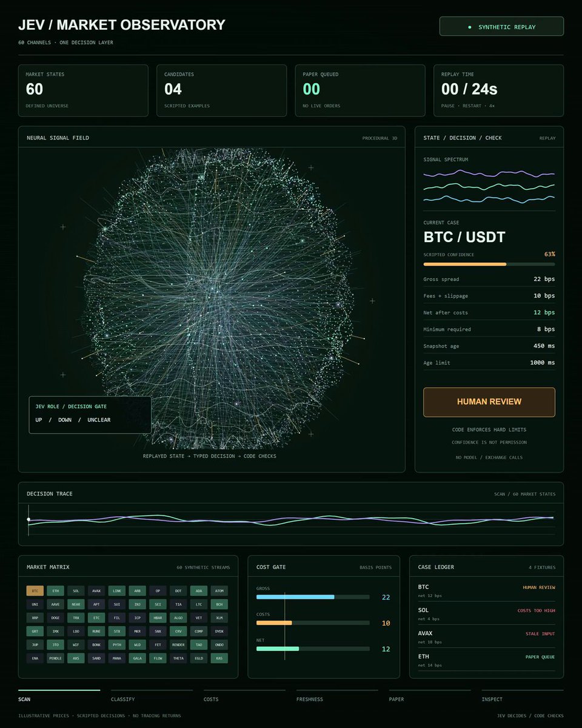Choose the AVAX cell in Market Matrix
This screenshot has width=582, height=728.
[x=96, y=590]
